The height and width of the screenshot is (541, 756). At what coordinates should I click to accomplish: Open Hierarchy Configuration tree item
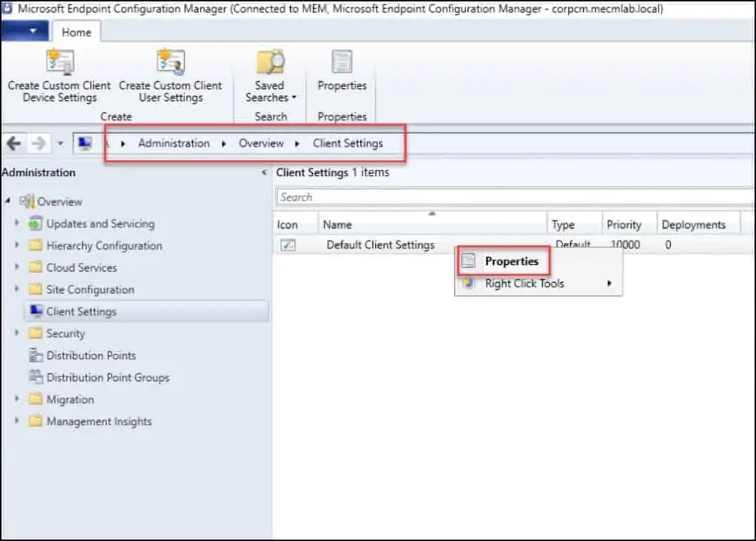coord(104,246)
